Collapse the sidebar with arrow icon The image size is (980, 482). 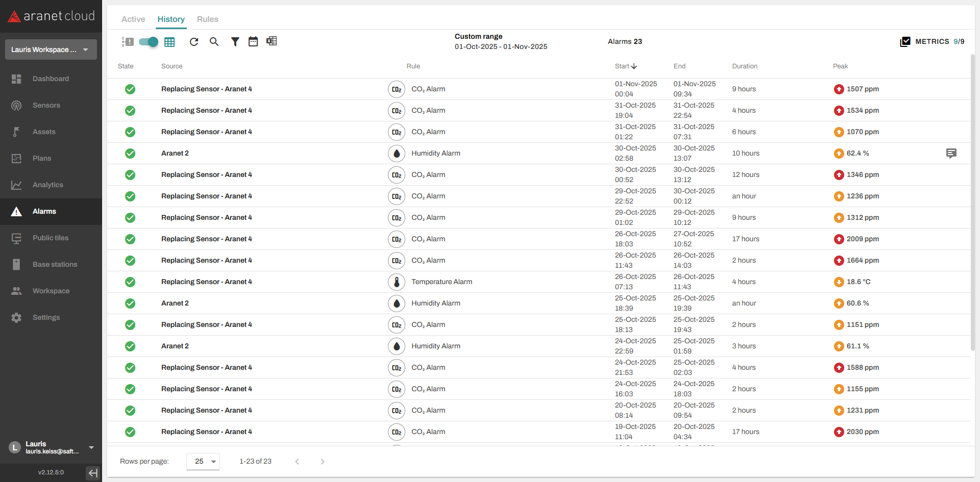(93, 473)
